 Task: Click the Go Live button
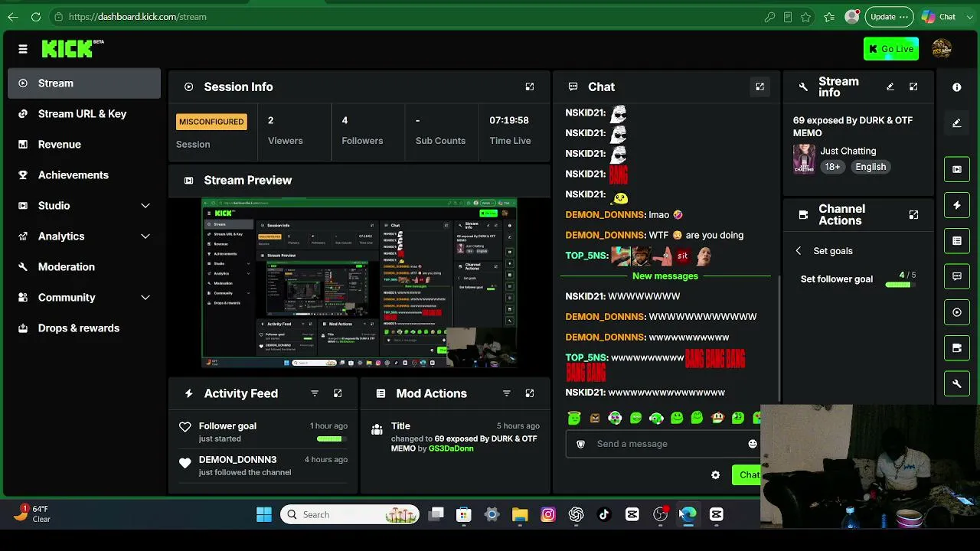[x=891, y=49]
